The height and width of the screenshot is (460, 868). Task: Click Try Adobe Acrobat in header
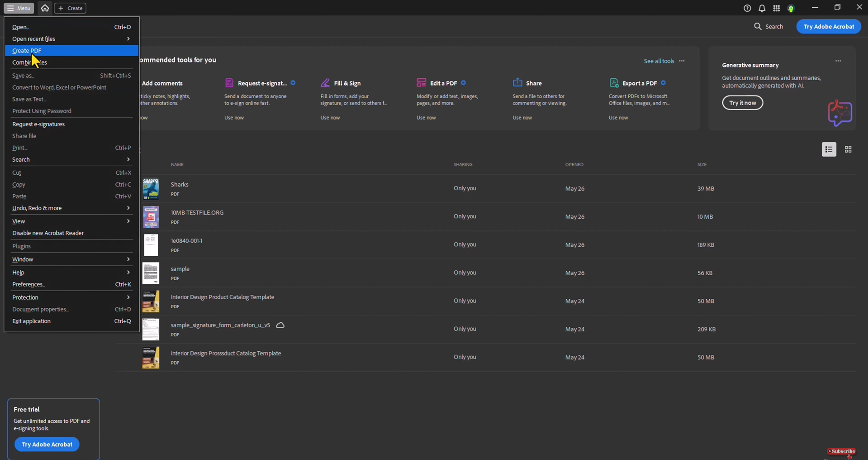click(x=829, y=26)
